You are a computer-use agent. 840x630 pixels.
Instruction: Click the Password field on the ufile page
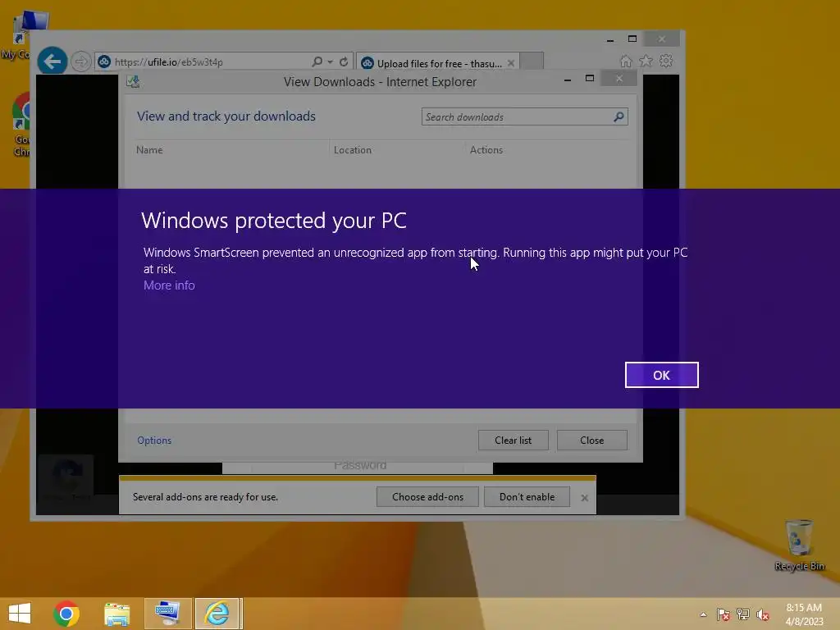tap(358, 467)
